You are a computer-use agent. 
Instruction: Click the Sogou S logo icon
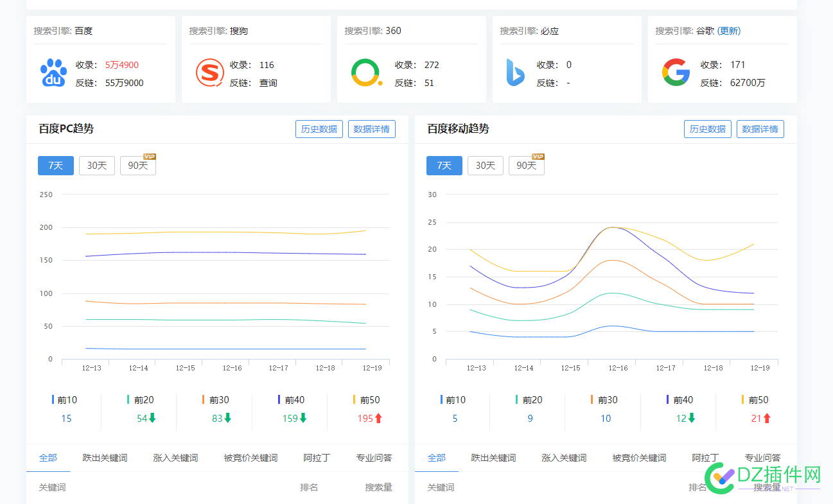(x=210, y=73)
